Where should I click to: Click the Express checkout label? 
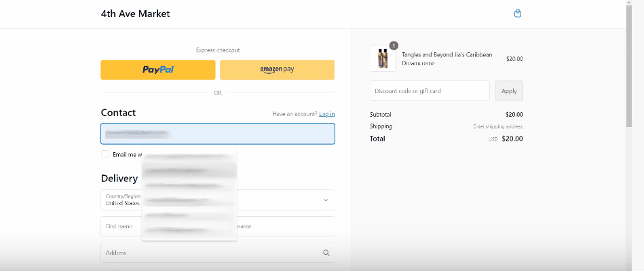[218, 50]
